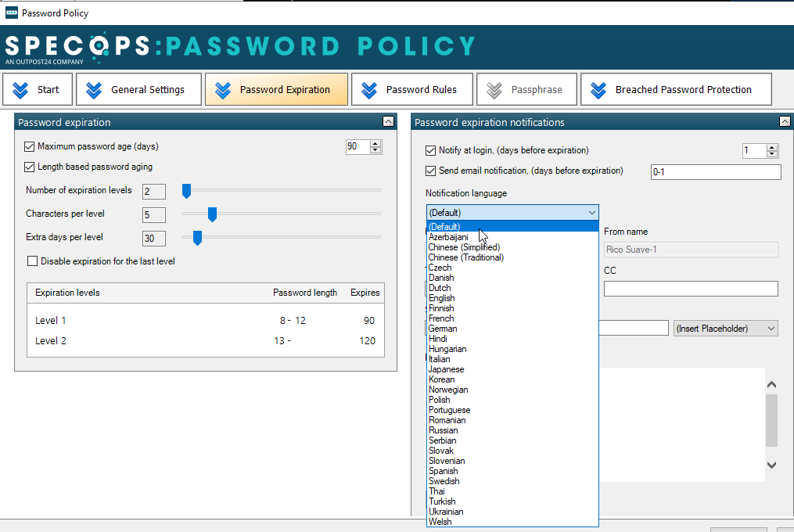
Task: Select the Password Expiration tab
Action: coord(276,90)
